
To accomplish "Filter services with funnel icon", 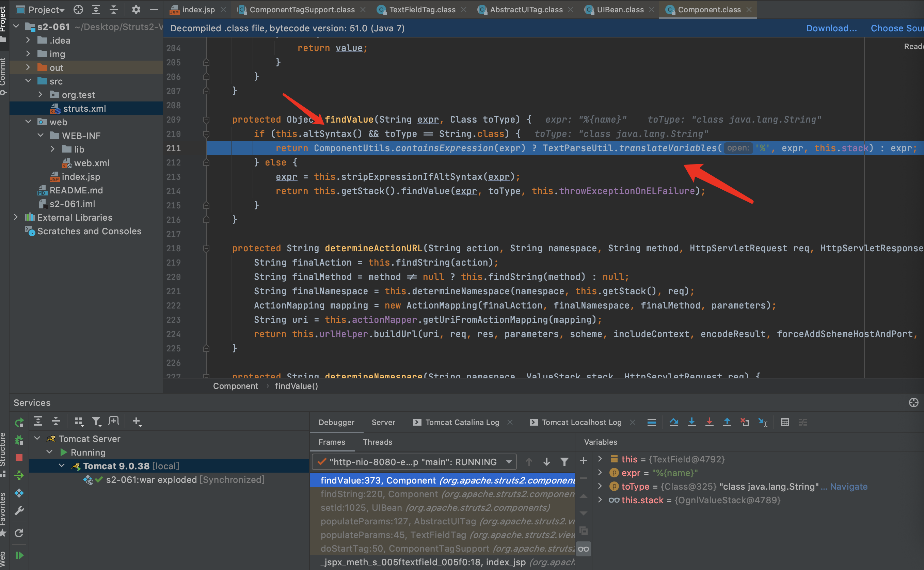I will coord(96,422).
